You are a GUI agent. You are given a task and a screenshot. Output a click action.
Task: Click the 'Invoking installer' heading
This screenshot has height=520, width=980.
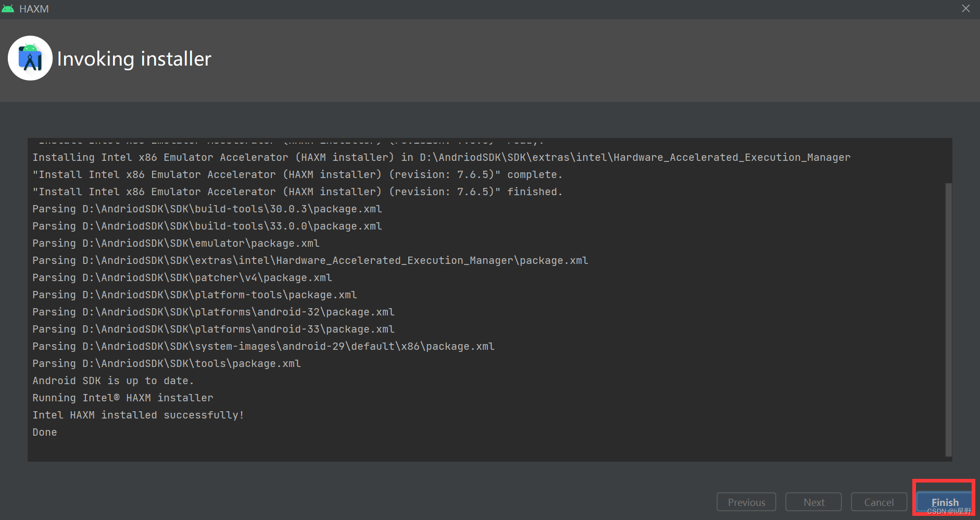(x=134, y=59)
